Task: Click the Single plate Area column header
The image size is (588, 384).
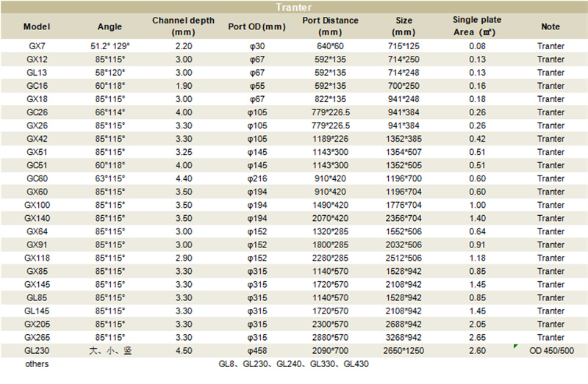Action: coord(477,26)
